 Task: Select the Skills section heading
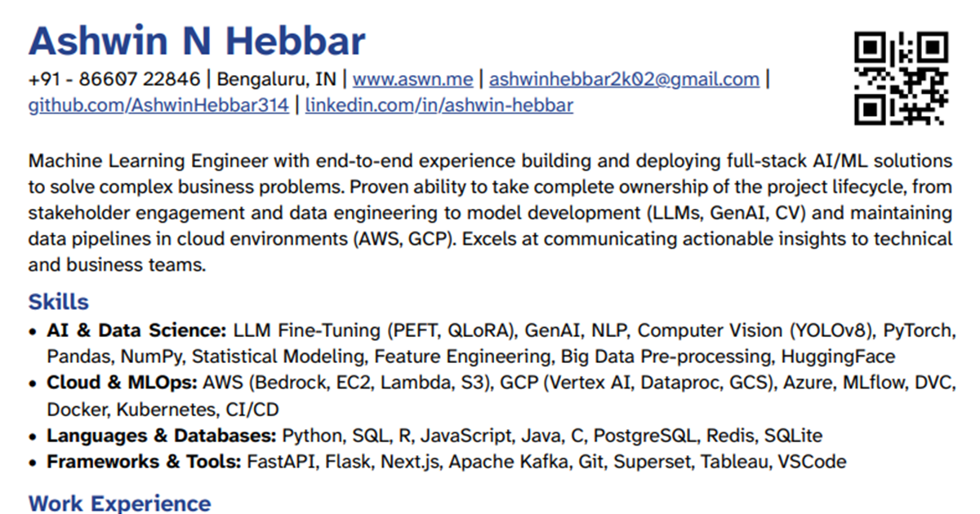point(59,302)
